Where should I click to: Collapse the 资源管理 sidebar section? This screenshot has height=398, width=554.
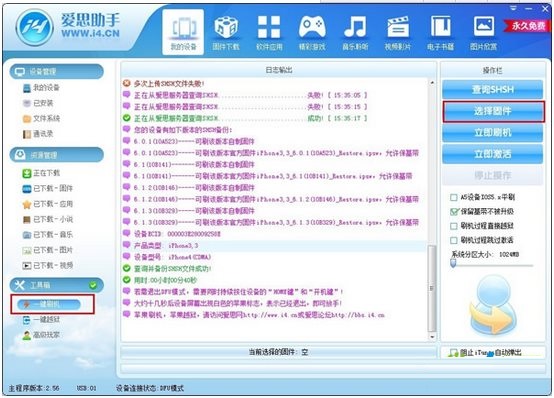click(57, 155)
